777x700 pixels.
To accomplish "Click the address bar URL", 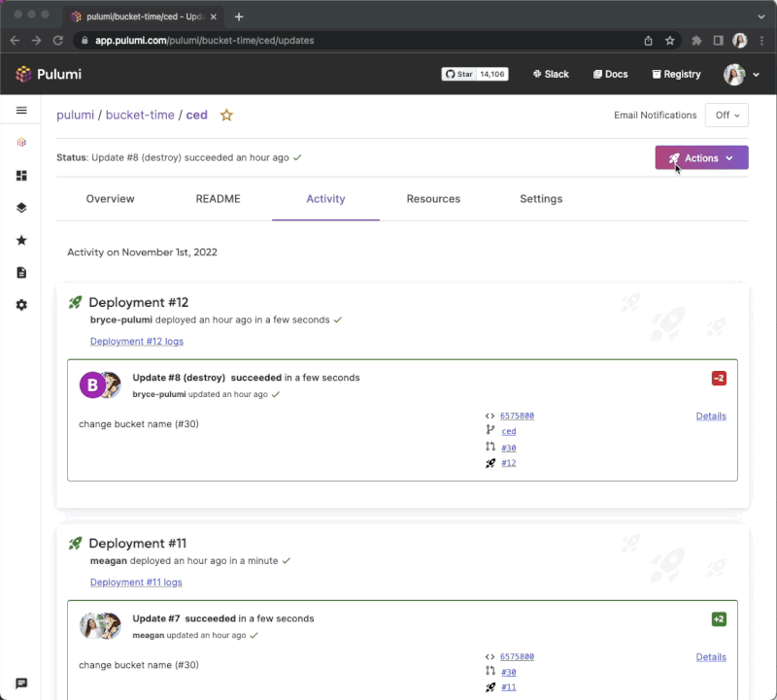I will click(x=205, y=41).
